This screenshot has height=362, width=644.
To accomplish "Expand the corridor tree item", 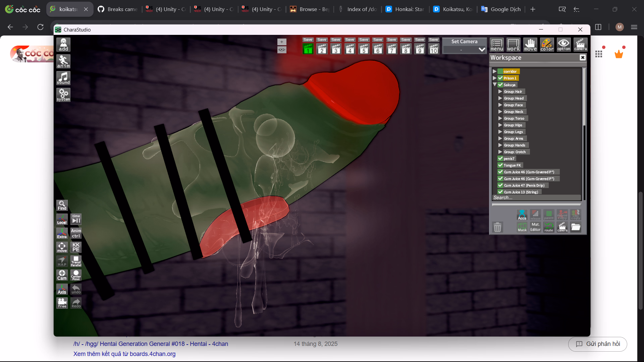I will tap(494, 71).
